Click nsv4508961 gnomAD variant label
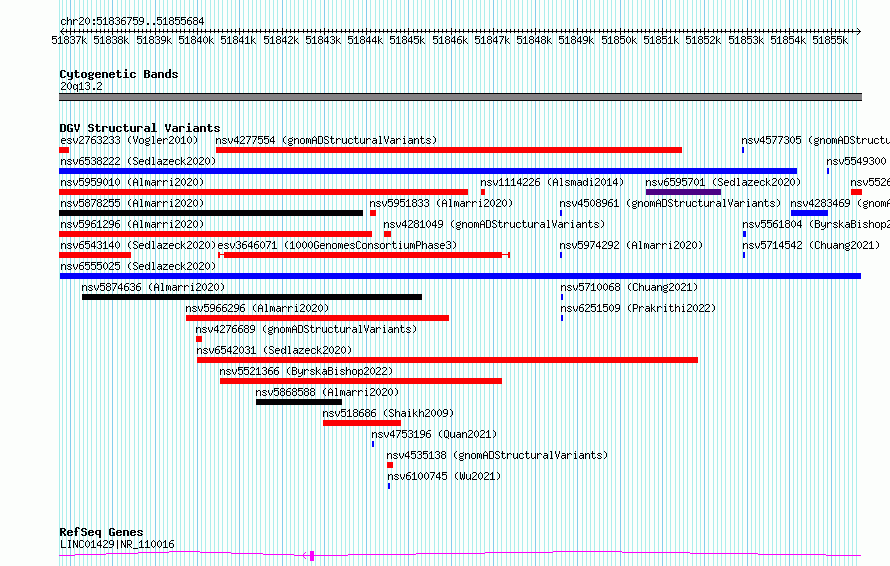The width and height of the screenshot is (890, 566). point(670,203)
